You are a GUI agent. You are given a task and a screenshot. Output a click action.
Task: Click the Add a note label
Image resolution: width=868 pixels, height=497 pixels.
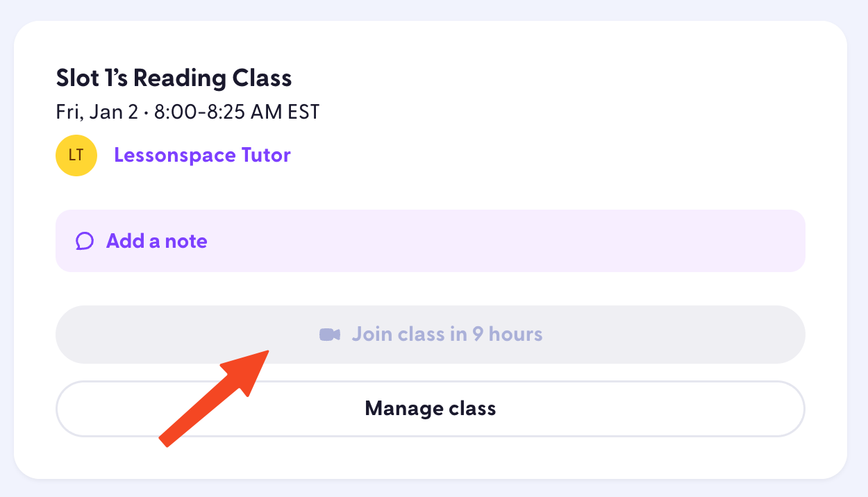(x=156, y=242)
